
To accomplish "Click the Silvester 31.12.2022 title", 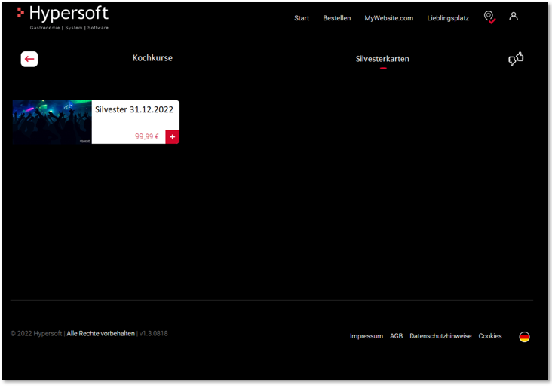I will tap(134, 109).
